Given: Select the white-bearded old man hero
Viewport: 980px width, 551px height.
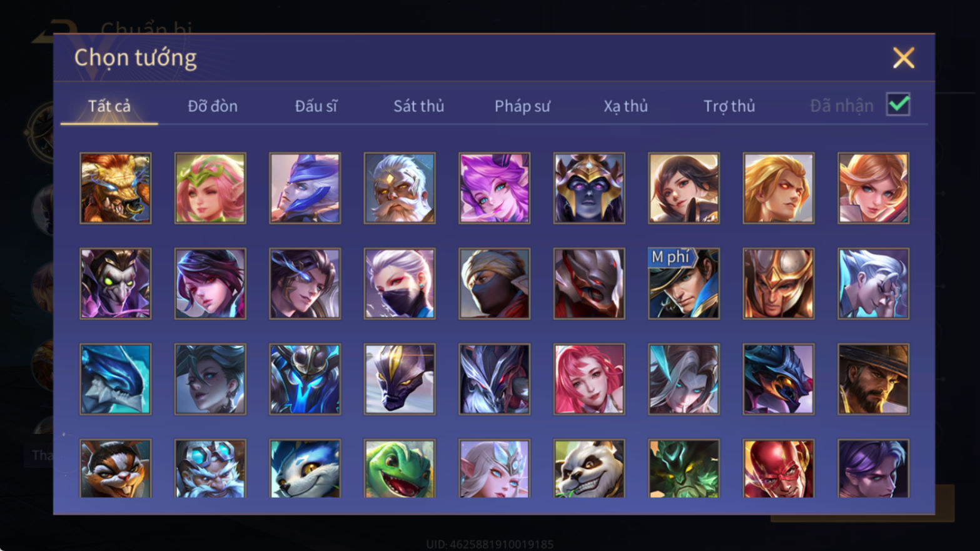Looking at the screenshot, I should coord(400,188).
